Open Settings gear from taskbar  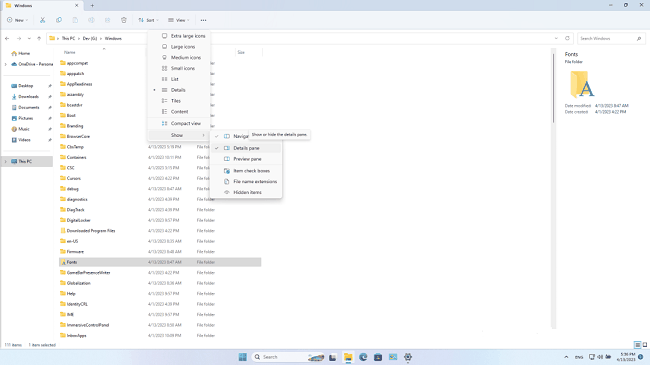coord(408,357)
